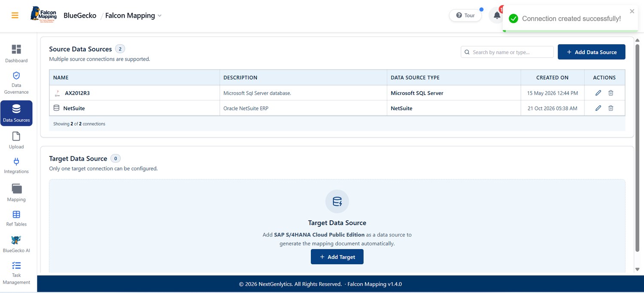This screenshot has height=293, width=644.
Task: Delete the NetSuite connection
Action: pos(611,108)
